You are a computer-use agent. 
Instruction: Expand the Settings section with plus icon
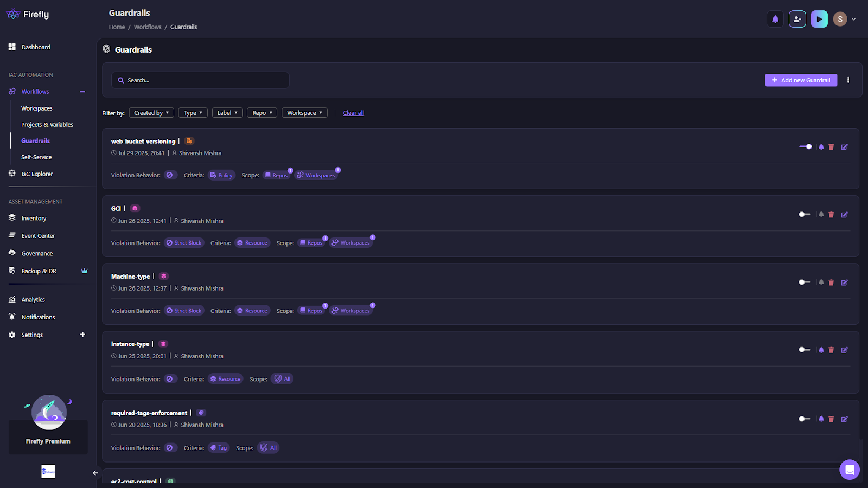(x=82, y=335)
